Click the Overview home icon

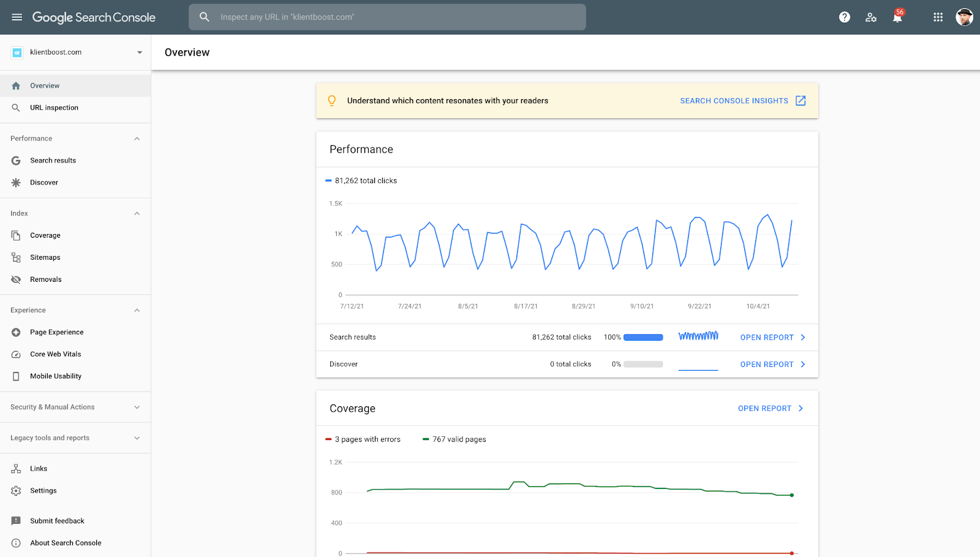(x=16, y=86)
